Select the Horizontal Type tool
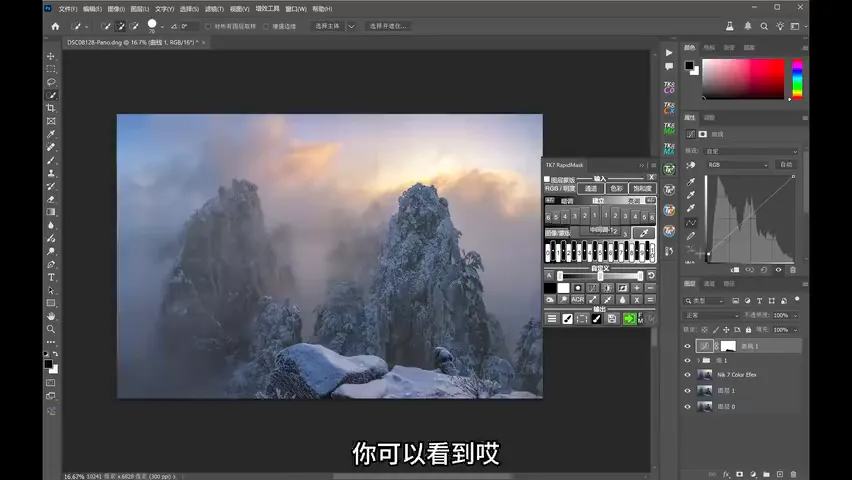 pos(51,277)
